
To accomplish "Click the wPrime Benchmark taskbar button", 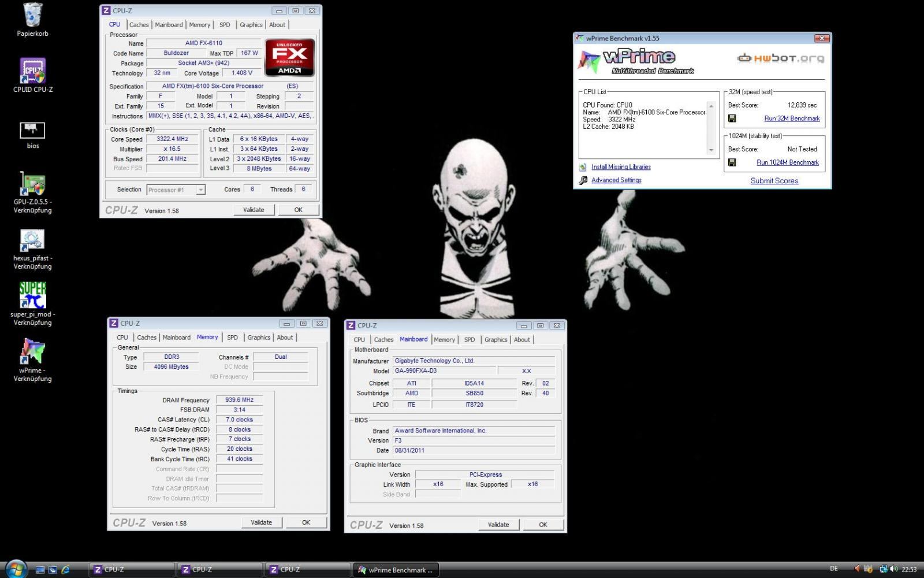I will pyautogui.click(x=396, y=570).
